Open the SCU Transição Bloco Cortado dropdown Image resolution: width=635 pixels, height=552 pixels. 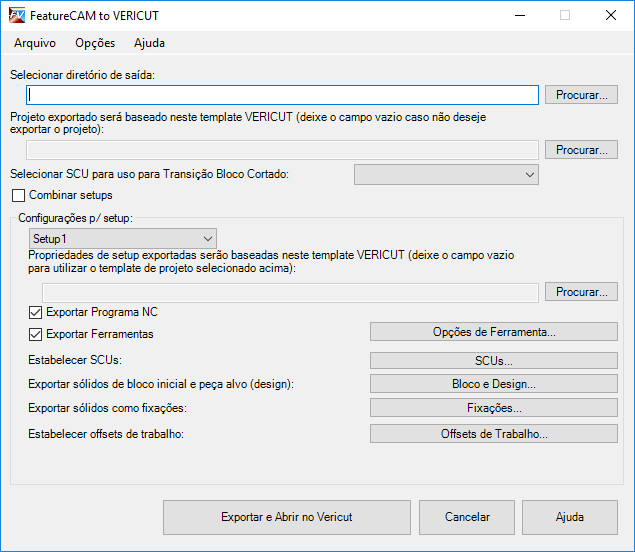(x=446, y=175)
